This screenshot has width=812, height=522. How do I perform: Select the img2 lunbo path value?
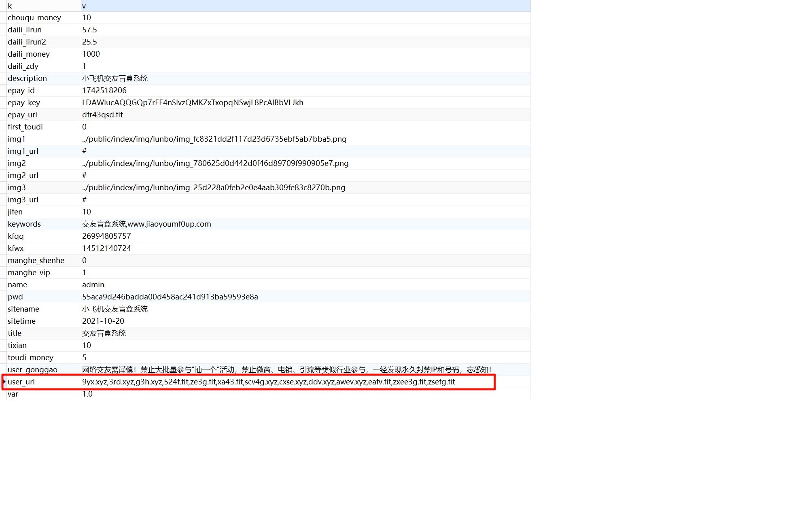click(x=215, y=163)
